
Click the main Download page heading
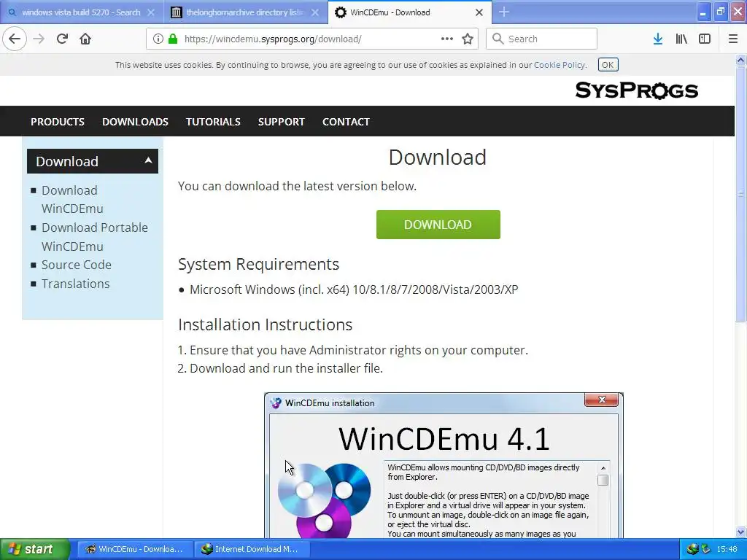[438, 157]
